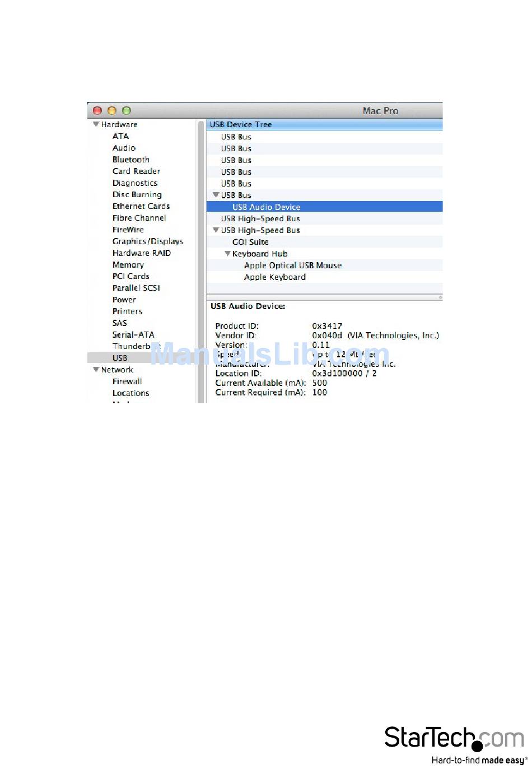
Task: Select Disc Burning category
Action: (137, 195)
